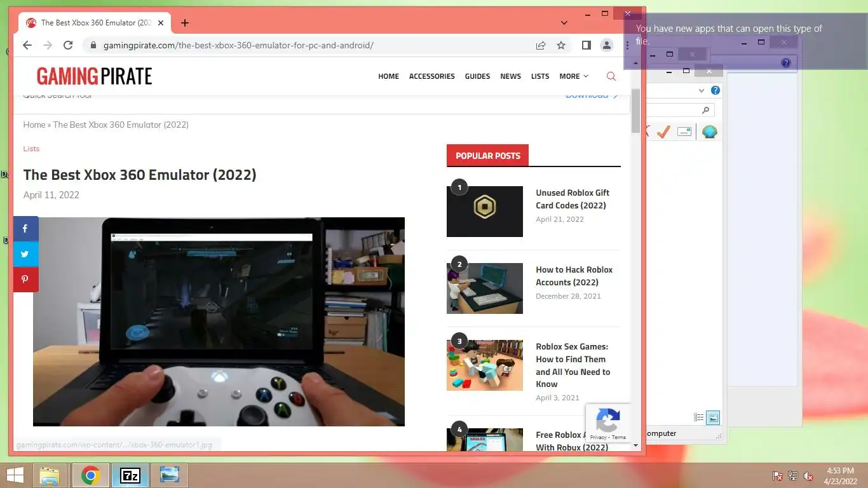This screenshot has height=488, width=868.
Task: Open the red Lists category link
Action: click(31, 149)
